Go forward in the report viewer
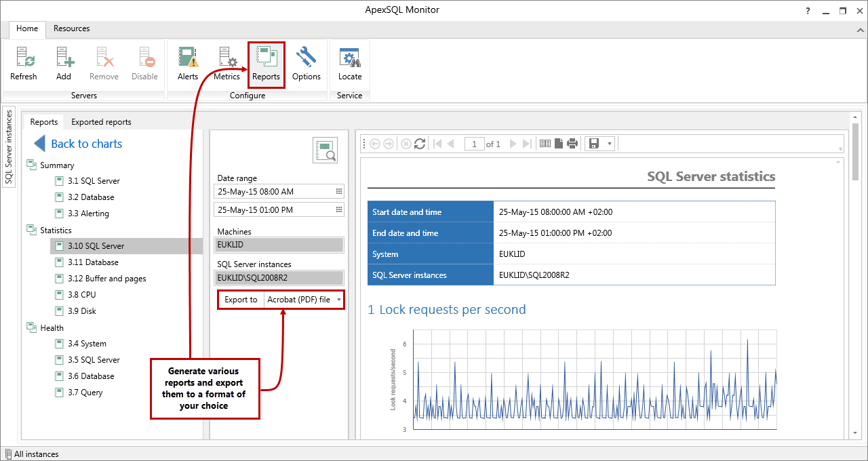 click(x=389, y=144)
